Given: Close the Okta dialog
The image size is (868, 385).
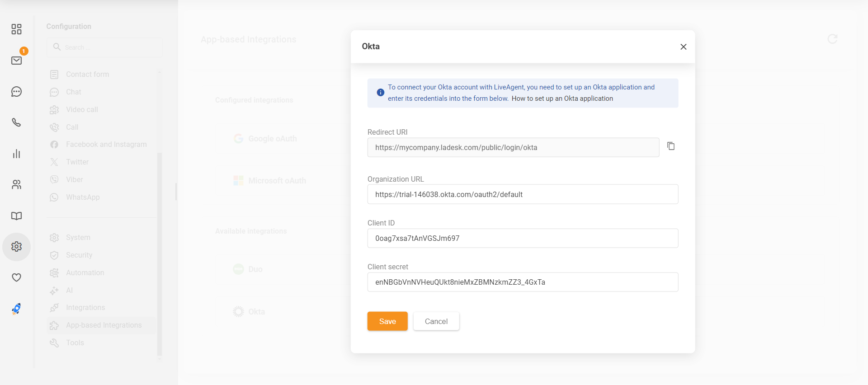Looking at the screenshot, I should 683,47.
